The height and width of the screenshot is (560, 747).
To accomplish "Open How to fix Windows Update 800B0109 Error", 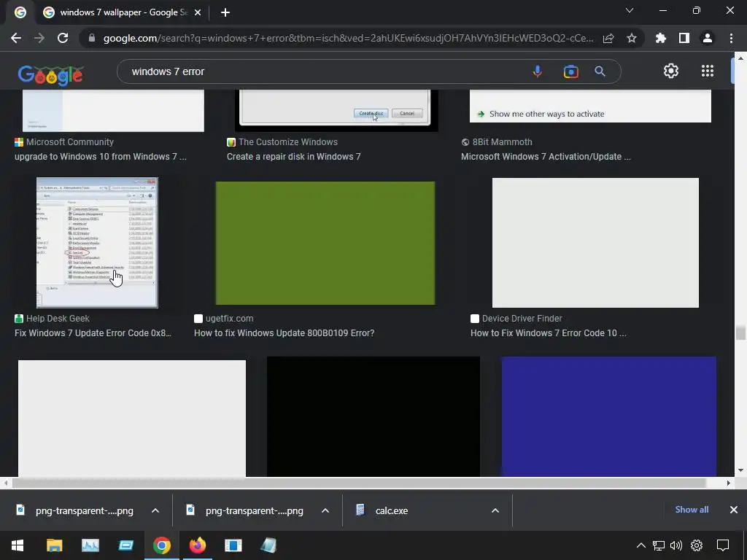I will point(284,332).
